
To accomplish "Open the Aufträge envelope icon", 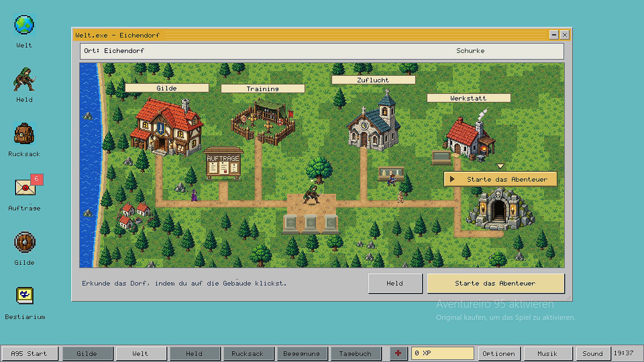I will [25, 187].
